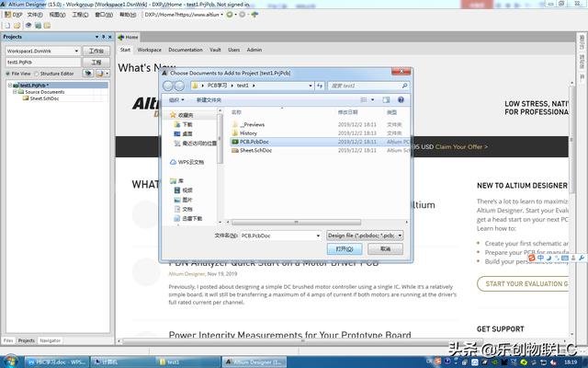Select the PCB.PcbDoc file
Viewport: 588px width, 368px height.
254,142
